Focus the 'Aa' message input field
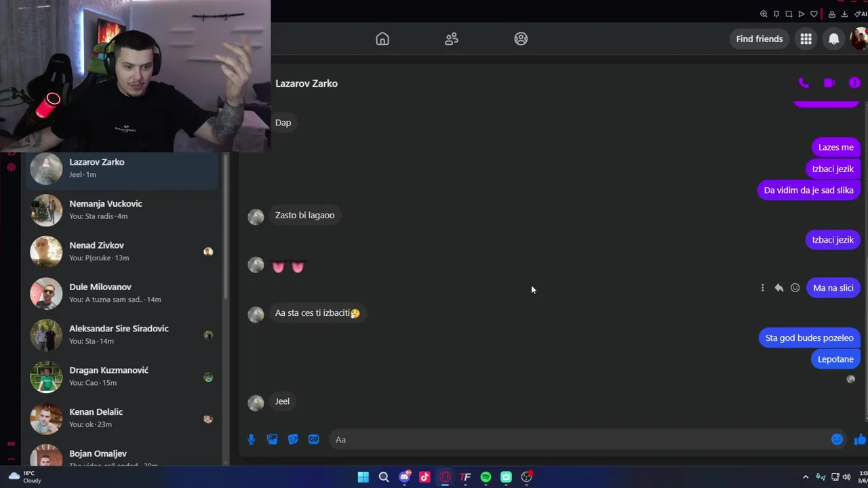Viewport: 868px width, 488px height. [580, 439]
